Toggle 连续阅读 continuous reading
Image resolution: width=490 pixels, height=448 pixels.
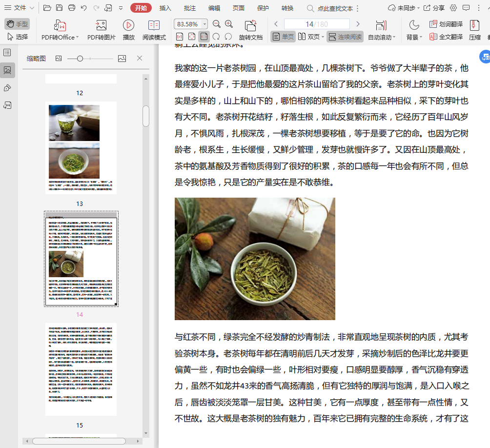(345, 37)
